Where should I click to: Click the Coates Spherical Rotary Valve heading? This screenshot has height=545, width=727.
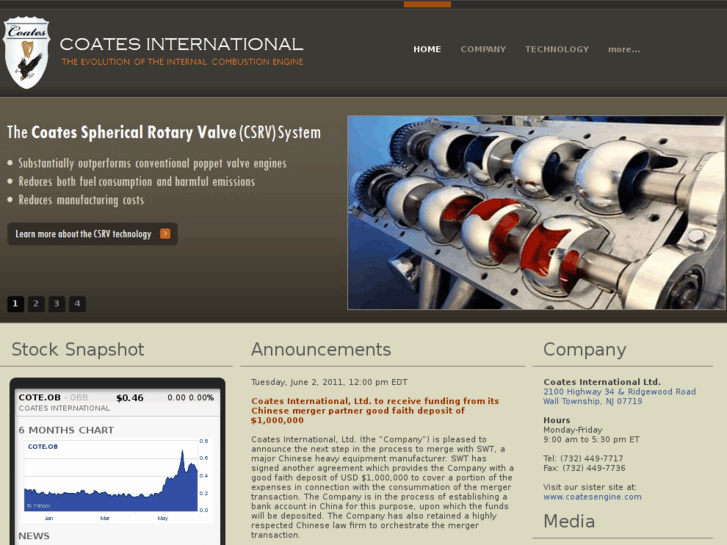point(164,132)
